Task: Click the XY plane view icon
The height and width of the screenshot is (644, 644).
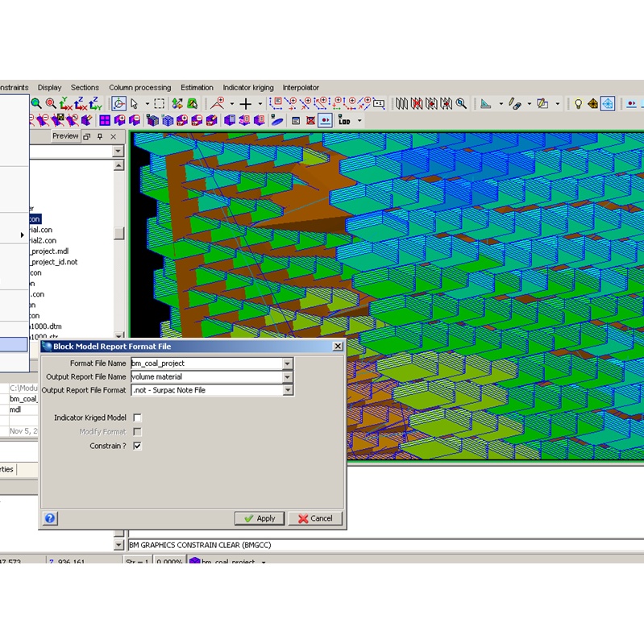Action: tap(65, 104)
